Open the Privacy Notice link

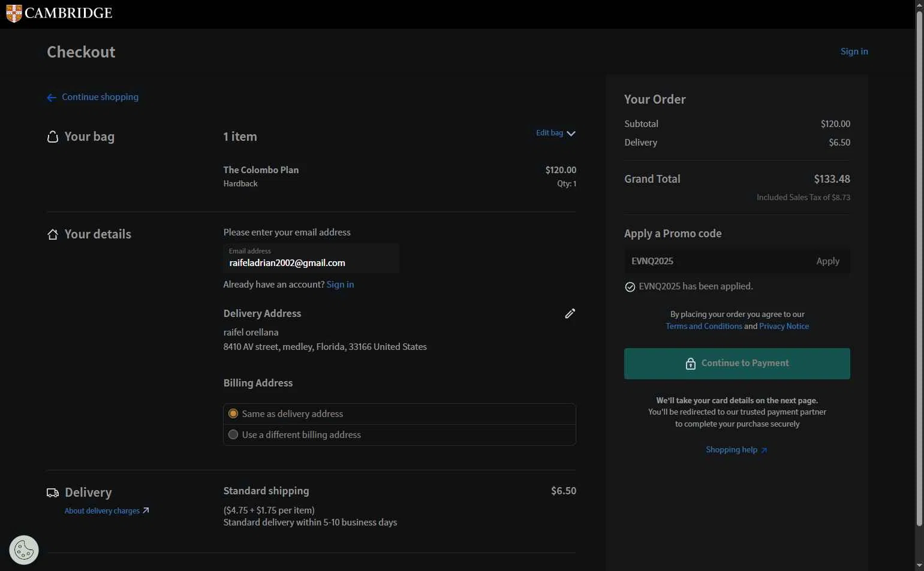pos(784,326)
